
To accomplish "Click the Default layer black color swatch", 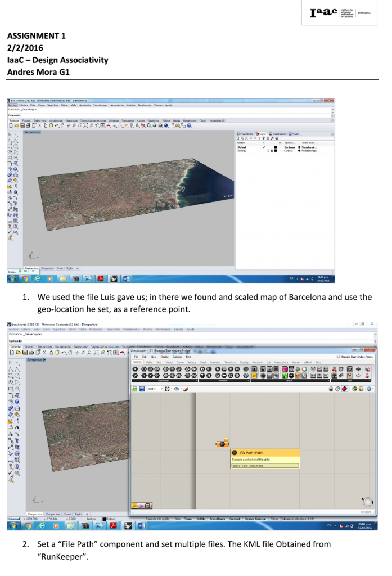I will 276,147.
